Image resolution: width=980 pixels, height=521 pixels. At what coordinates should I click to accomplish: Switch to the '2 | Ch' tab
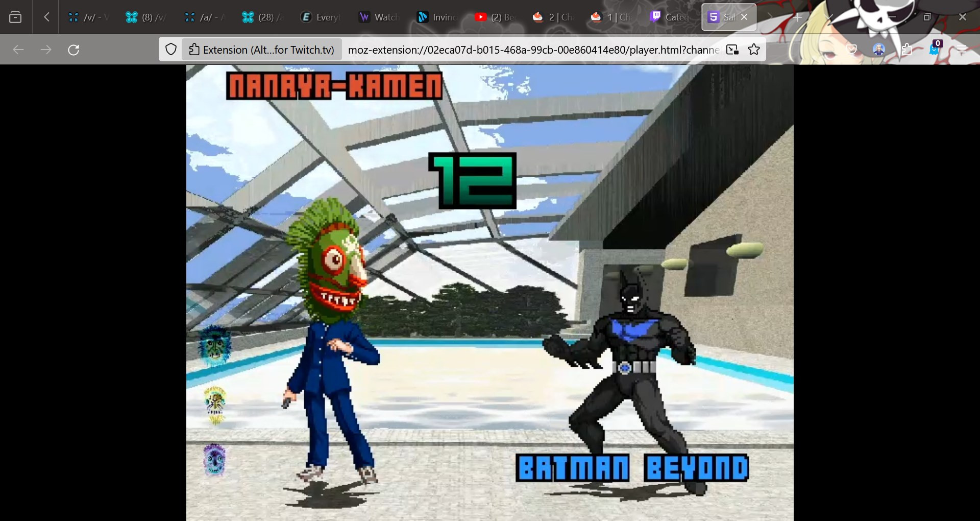pos(553,17)
